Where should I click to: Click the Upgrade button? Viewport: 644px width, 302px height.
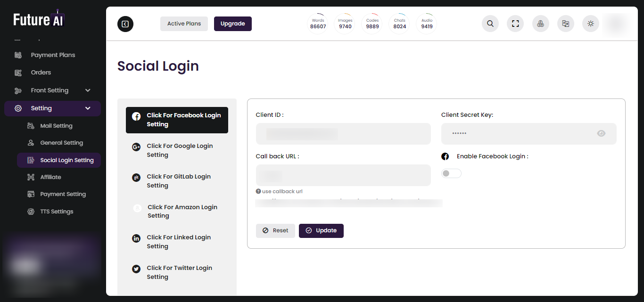(x=232, y=24)
